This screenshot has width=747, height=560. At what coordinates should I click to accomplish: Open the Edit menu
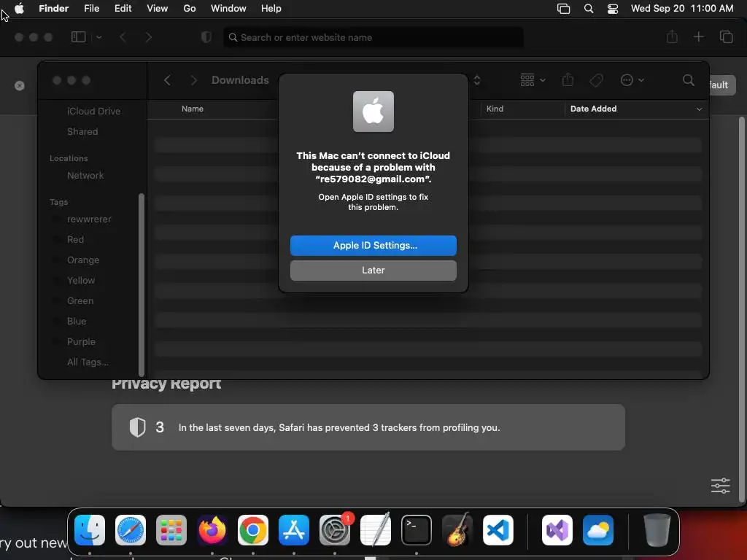click(x=123, y=8)
